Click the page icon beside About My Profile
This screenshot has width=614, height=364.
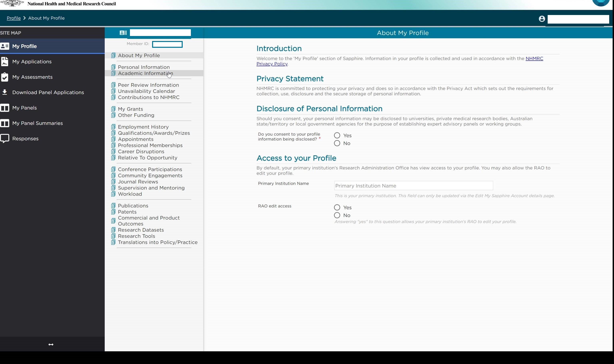(113, 55)
